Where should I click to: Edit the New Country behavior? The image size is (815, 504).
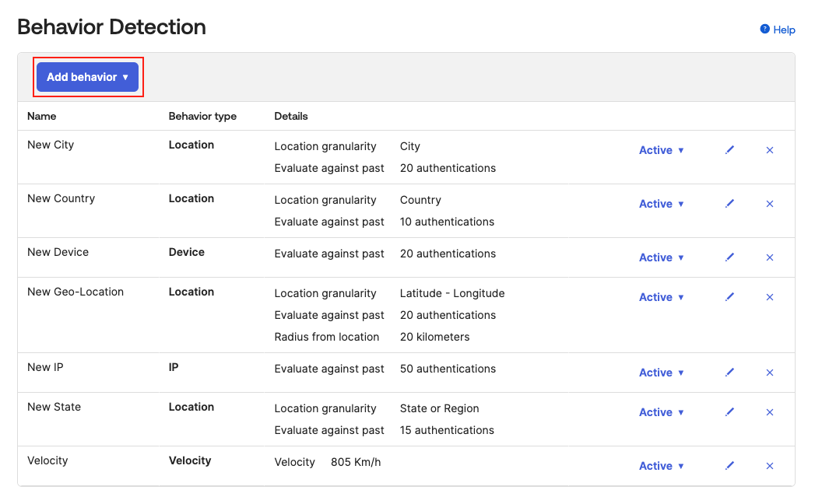coord(729,204)
